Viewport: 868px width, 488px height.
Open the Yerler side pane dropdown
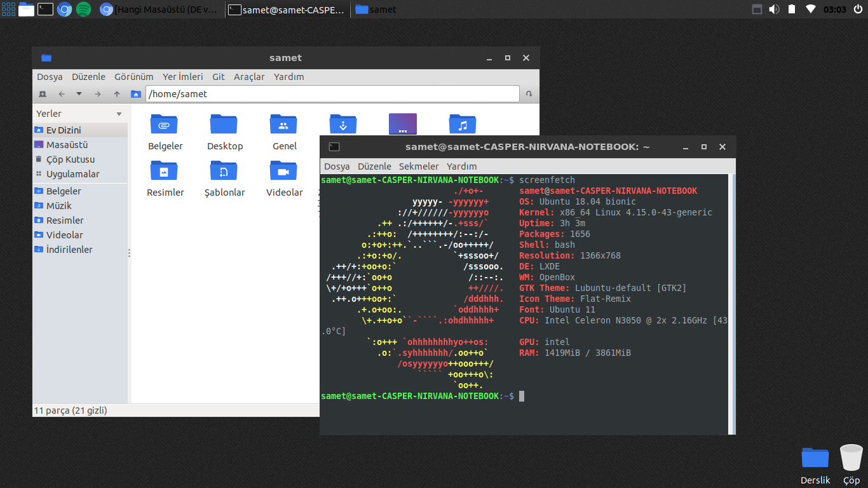[119, 114]
